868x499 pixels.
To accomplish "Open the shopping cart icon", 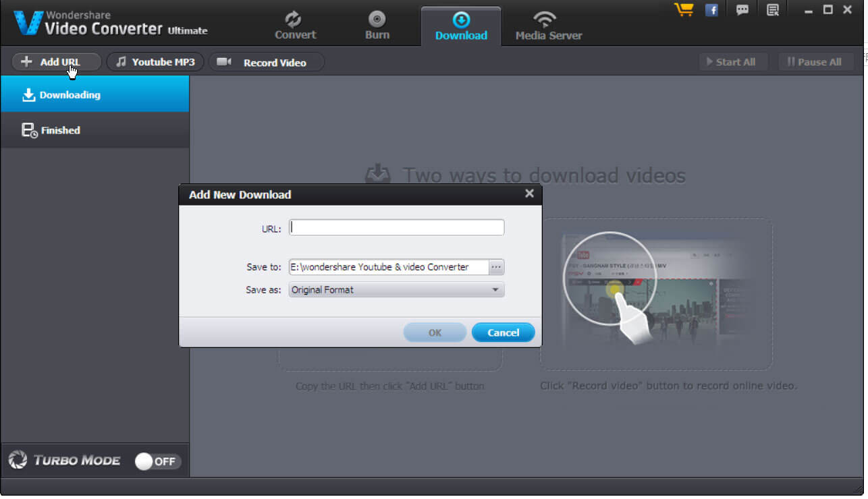I will 684,9.
